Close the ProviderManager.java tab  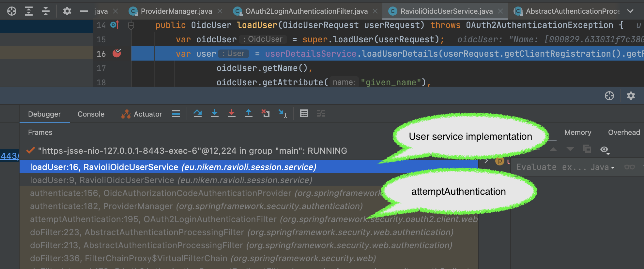coord(220,11)
